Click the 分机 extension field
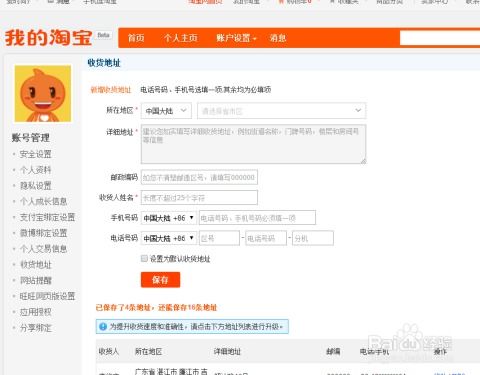Image resolution: width=480 pixels, height=375 pixels. (313, 238)
